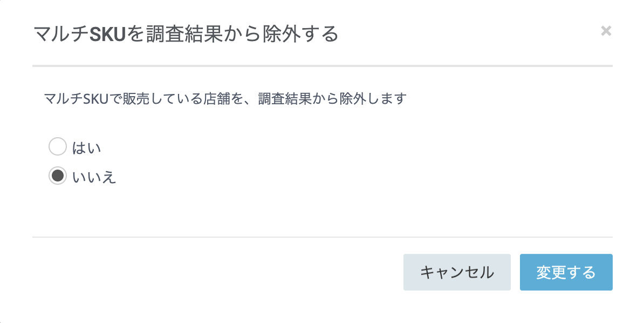Click the gray cancel button in the footer
Viewport: 644px width, 323px height.
coord(456,272)
